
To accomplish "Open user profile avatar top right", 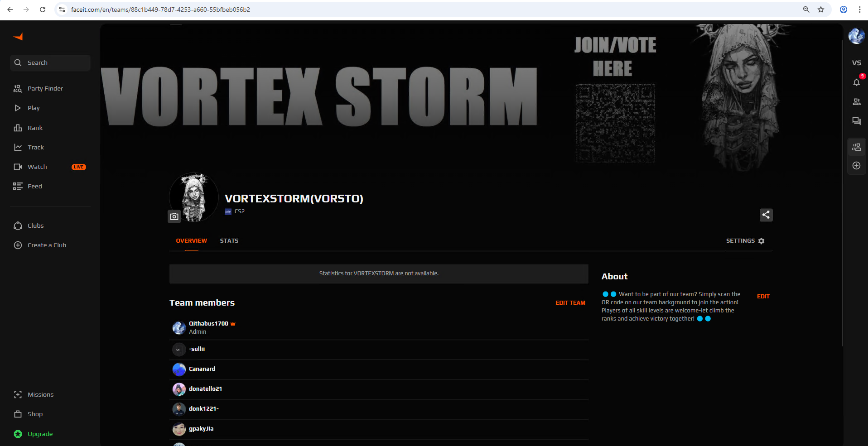I will pos(856,36).
